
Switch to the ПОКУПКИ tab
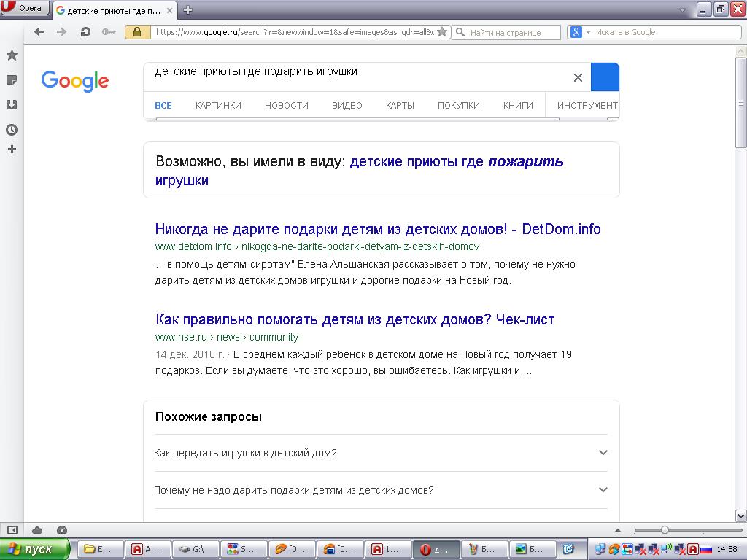point(458,105)
